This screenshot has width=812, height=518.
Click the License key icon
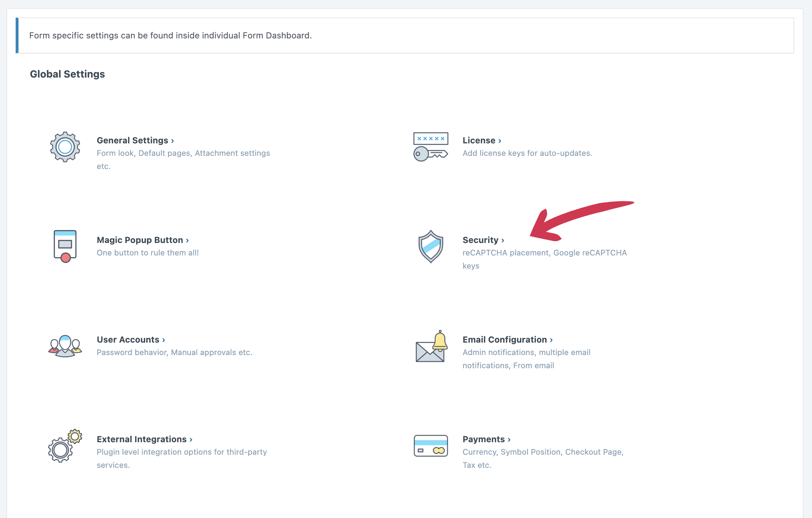[431, 147]
